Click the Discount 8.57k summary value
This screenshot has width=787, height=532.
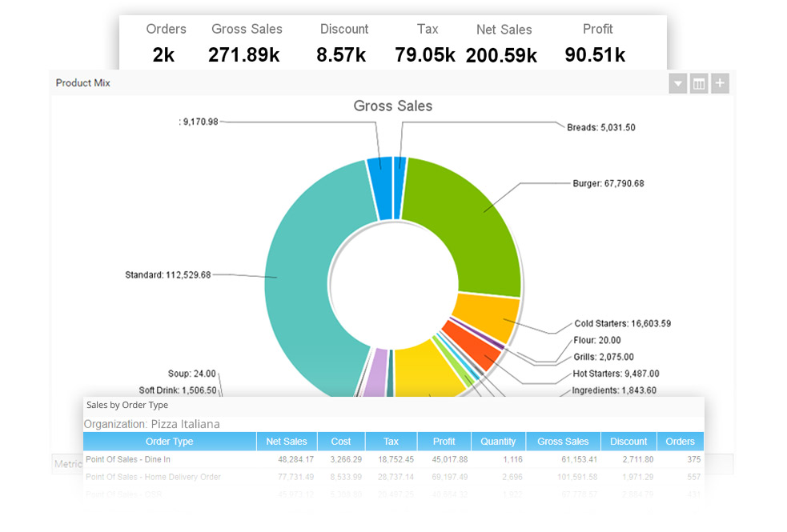coord(341,54)
